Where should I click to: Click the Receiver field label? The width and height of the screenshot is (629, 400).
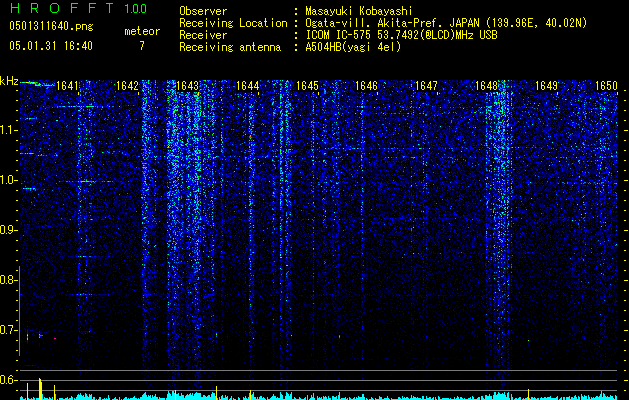(203, 35)
